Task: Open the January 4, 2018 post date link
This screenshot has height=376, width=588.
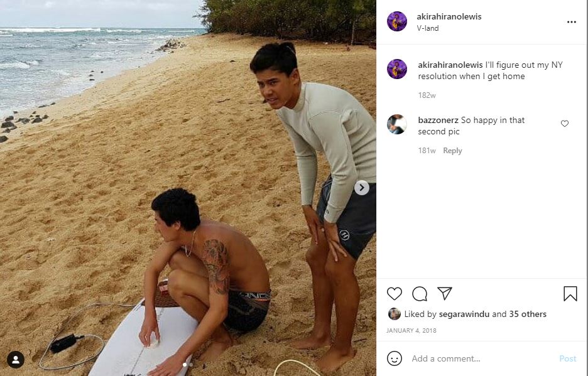Action: point(411,331)
